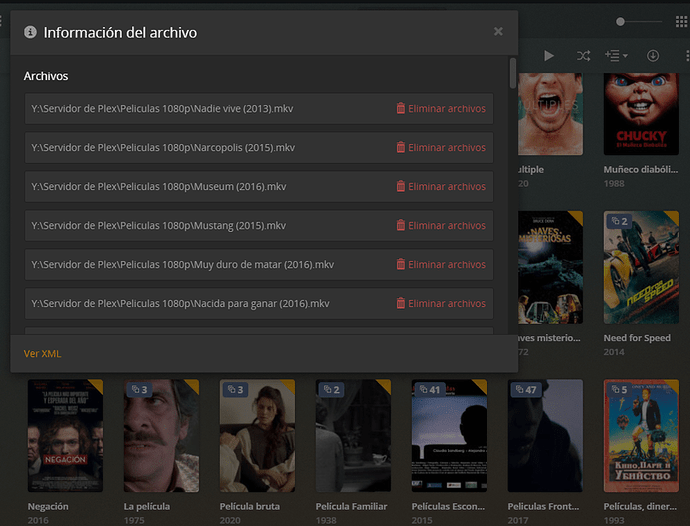Open the Película bruta poster
The width and height of the screenshot is (690, 526).
pyautogui.click(x=257, y=436)
